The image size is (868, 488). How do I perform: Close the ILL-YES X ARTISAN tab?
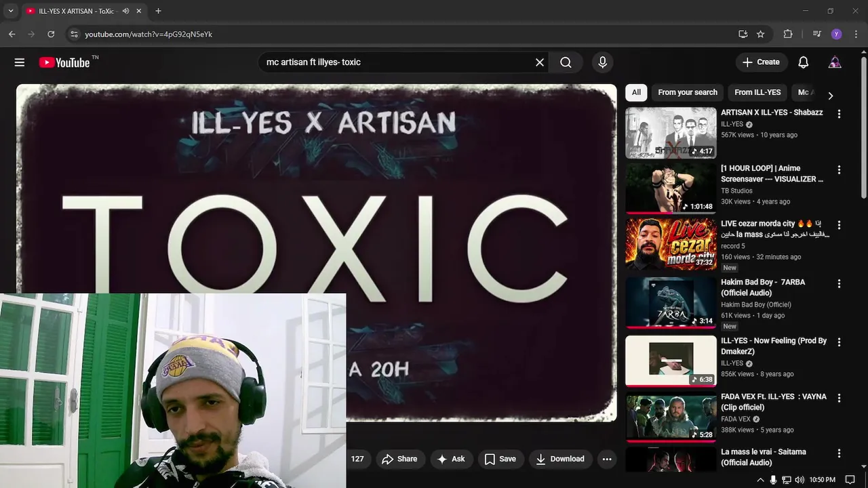click(x=139, y=11)
